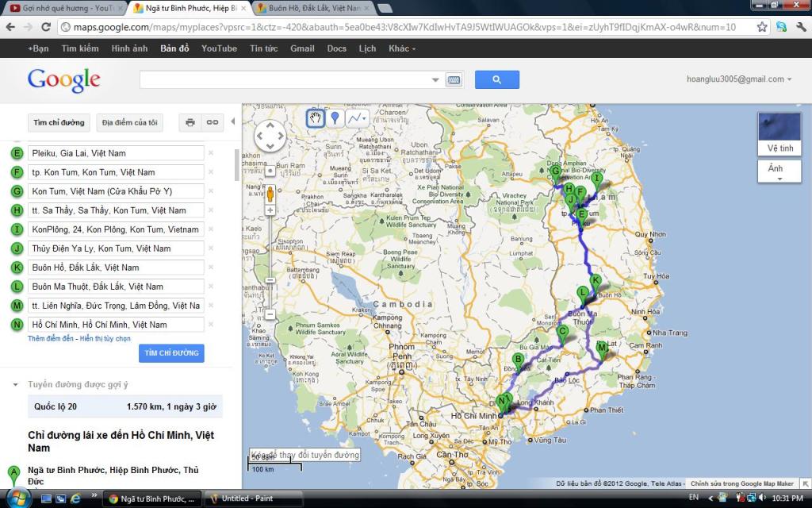Zoom out with the minus button

coord(270,314)
